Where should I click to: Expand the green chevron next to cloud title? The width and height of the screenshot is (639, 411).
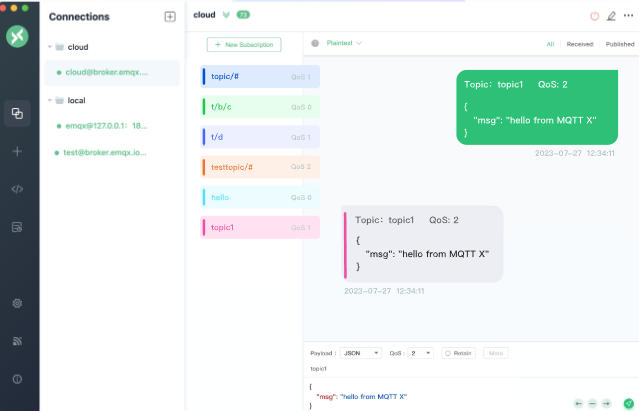point(226,15)
